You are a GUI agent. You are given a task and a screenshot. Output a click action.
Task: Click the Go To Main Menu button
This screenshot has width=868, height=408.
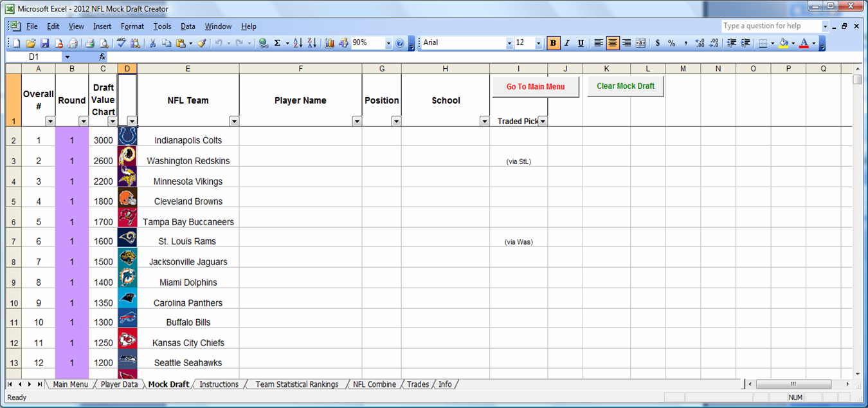(536, 87)
